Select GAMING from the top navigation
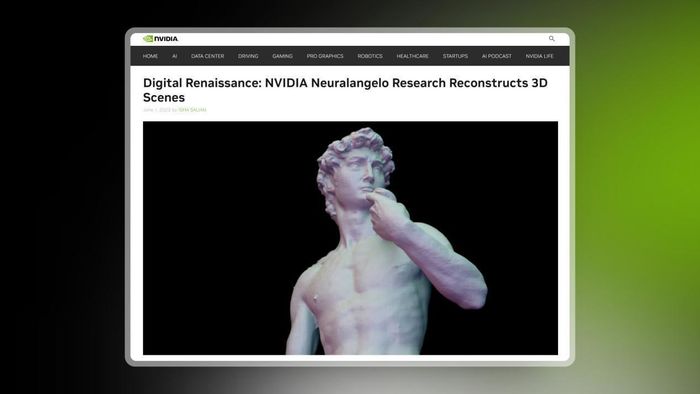 click(283, 56)
